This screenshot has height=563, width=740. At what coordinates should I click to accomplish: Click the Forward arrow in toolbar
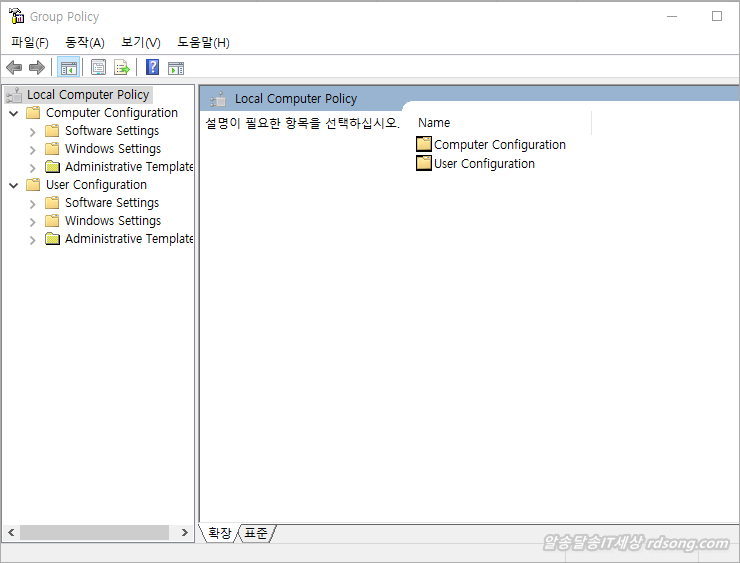coord(37,68)
